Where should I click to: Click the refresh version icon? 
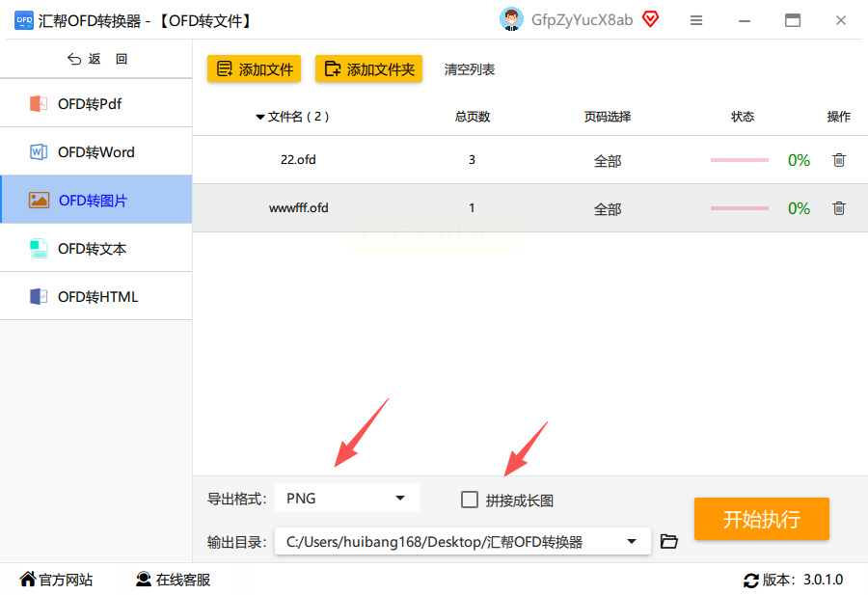pyautogui.click(x=750, y=581)
